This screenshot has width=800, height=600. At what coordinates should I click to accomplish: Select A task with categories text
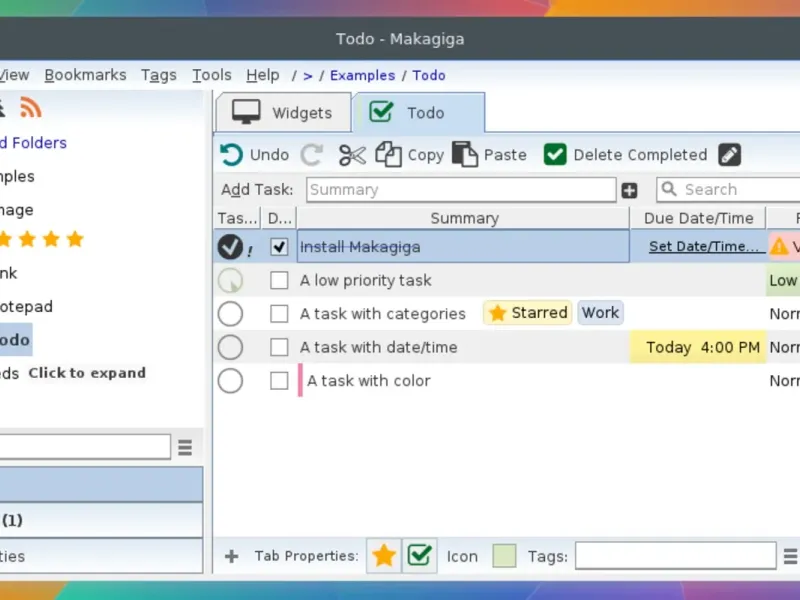point(383,314)
